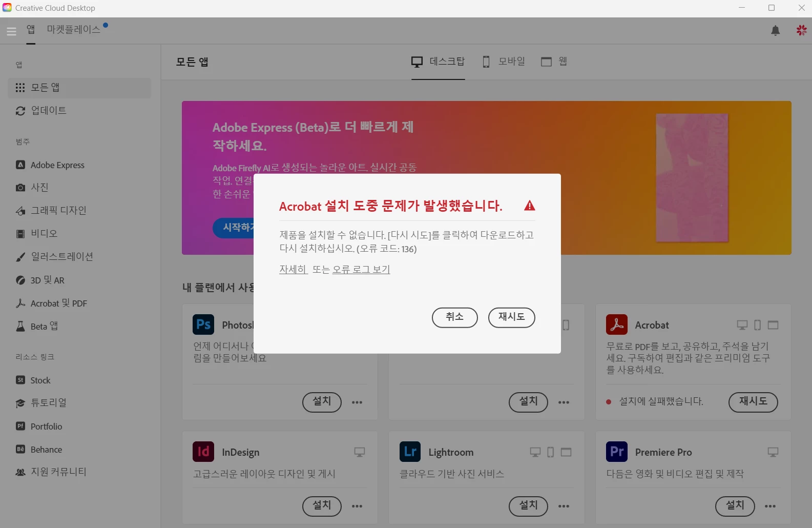812x528 pixels.
Task: Click 설치 for Photoshop
Action: coord(322,402)
